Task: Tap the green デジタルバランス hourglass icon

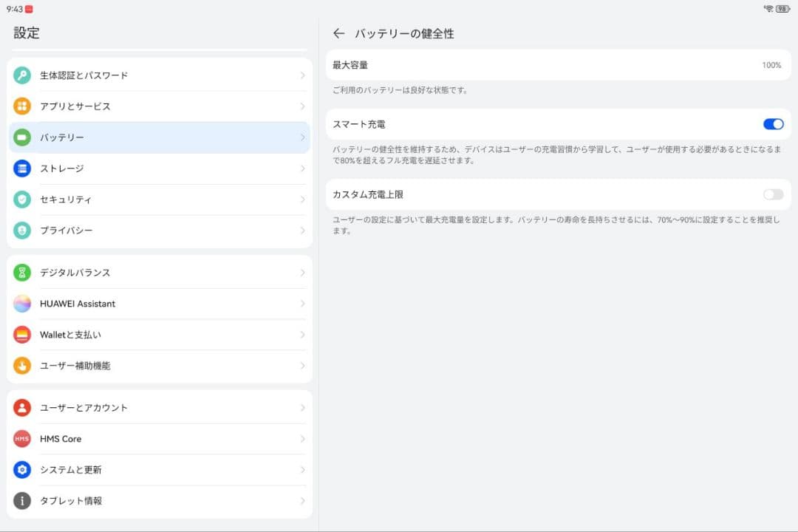Action: pyautogui.click(x=22, y=273)
